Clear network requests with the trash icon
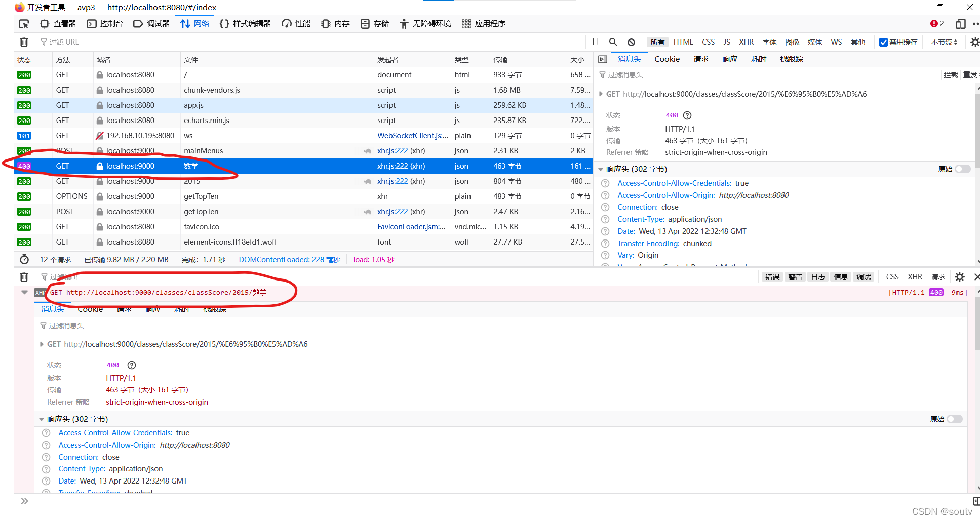 [23, 42]
